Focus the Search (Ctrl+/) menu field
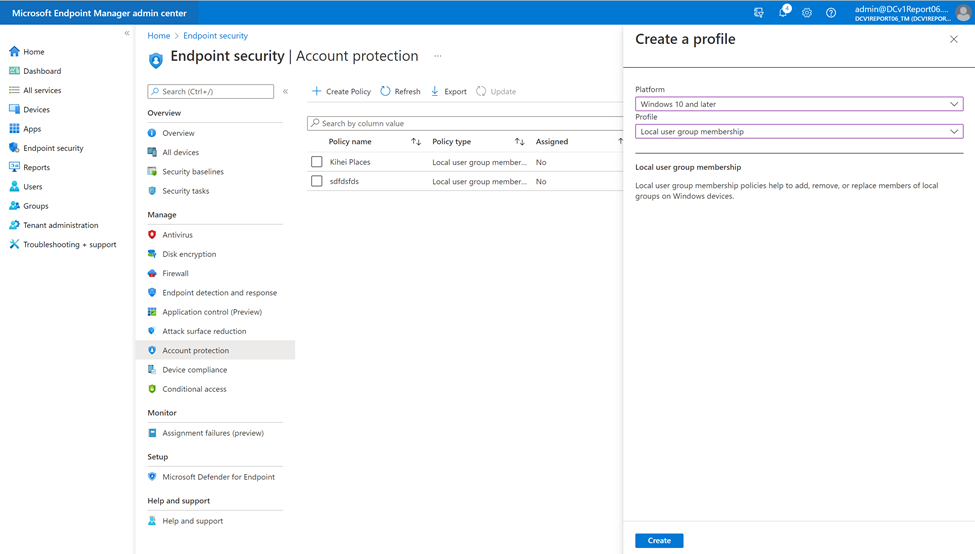 point(210,91)
